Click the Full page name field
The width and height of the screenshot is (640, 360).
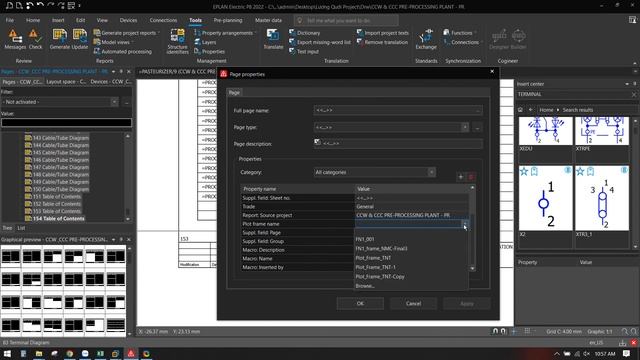pos(398,110)
